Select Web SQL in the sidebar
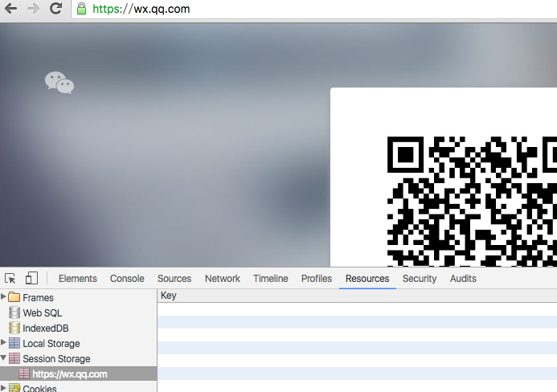 pyautogui.click(x=43, y=312)
